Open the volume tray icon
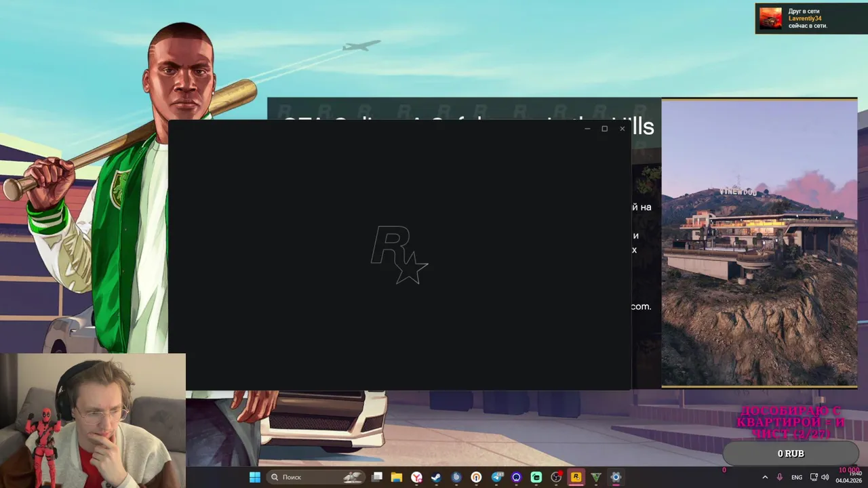868x488 pixels. coord(825,477)
